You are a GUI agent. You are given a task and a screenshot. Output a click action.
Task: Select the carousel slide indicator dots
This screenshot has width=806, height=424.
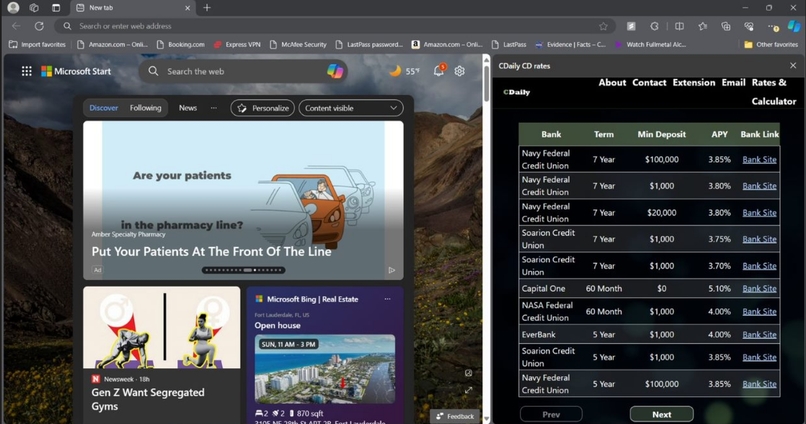tap(243, 270)
